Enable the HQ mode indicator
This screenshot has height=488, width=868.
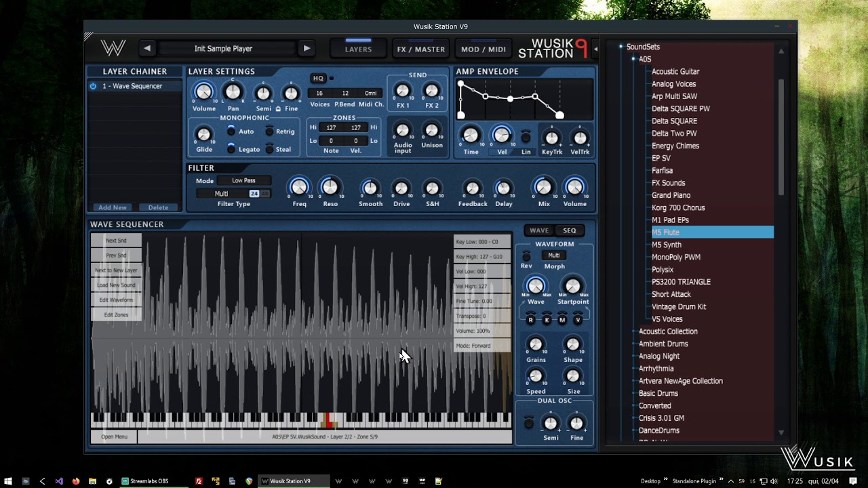[332, 78]
